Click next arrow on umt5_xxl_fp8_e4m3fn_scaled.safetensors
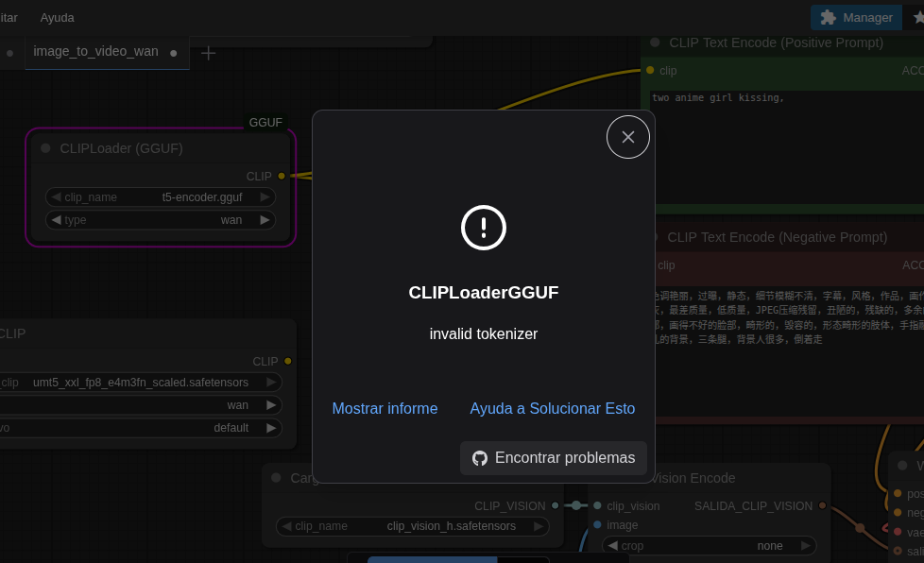The height and width of the screenshot is (563, 924). click(x=271, y=383)
